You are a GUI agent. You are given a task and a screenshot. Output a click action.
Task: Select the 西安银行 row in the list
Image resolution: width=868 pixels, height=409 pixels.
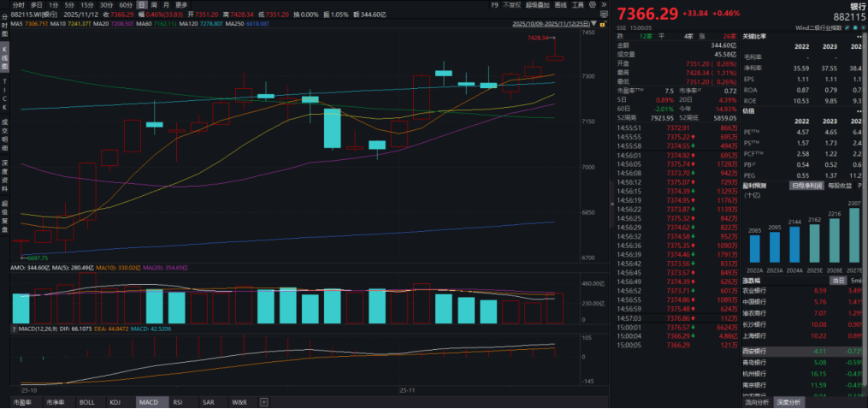[755, 352]
